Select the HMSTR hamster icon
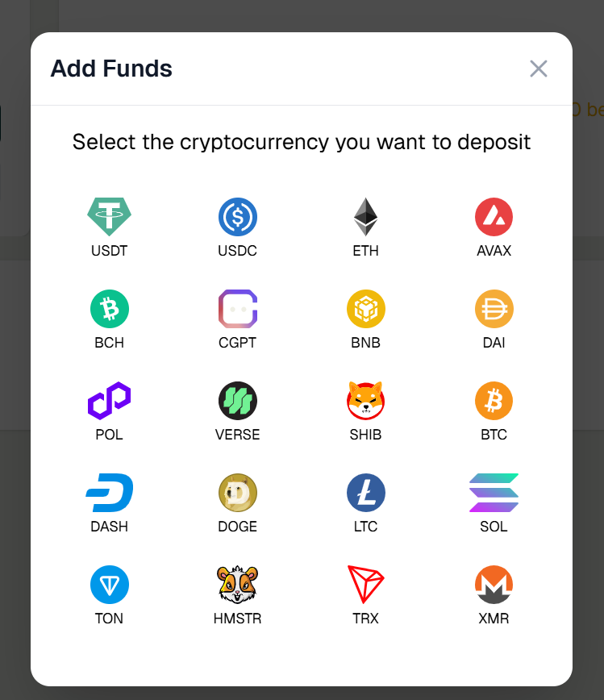 (x=237, y=584)
